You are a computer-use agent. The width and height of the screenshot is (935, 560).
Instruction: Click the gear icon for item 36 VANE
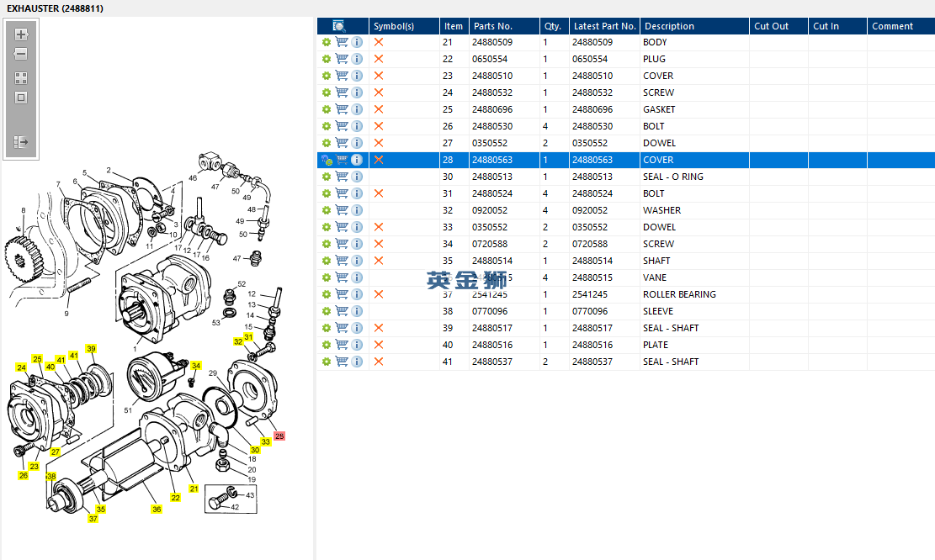tap(327, 277)
